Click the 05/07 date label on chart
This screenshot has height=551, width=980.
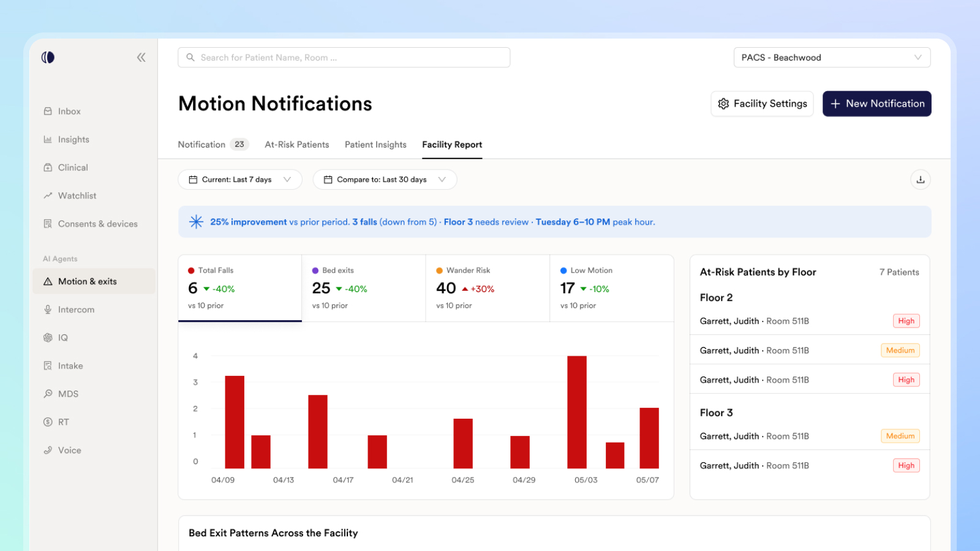[x=647, y=480]
